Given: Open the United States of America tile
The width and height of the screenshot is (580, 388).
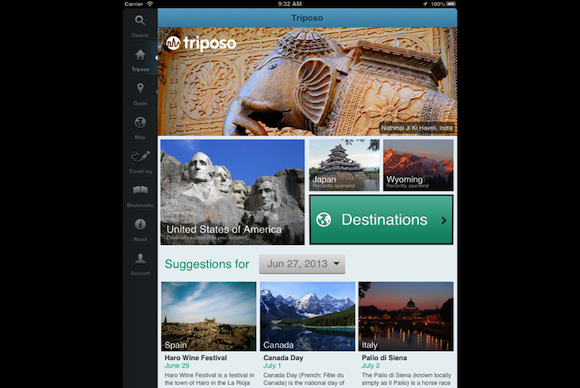Looking at the screenshot, I should click(232, 192).
